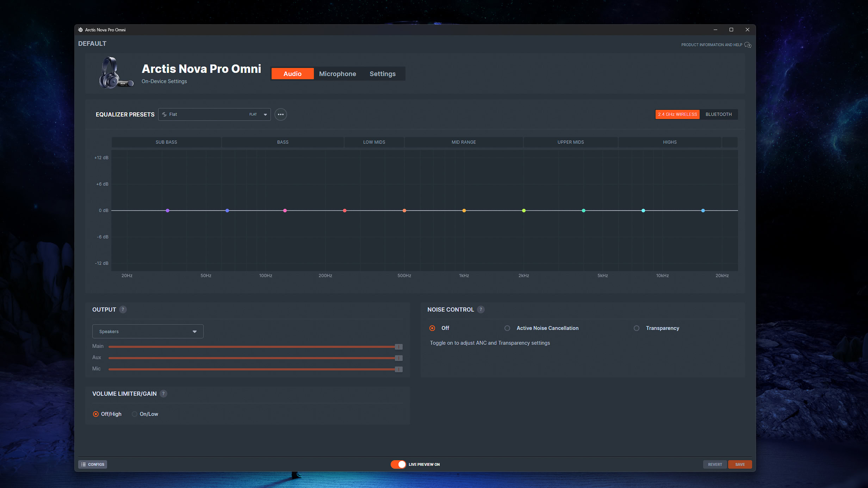The image size is (868, 488).
Task: Click the Aux volume slider handle
Action: point(398,358)
